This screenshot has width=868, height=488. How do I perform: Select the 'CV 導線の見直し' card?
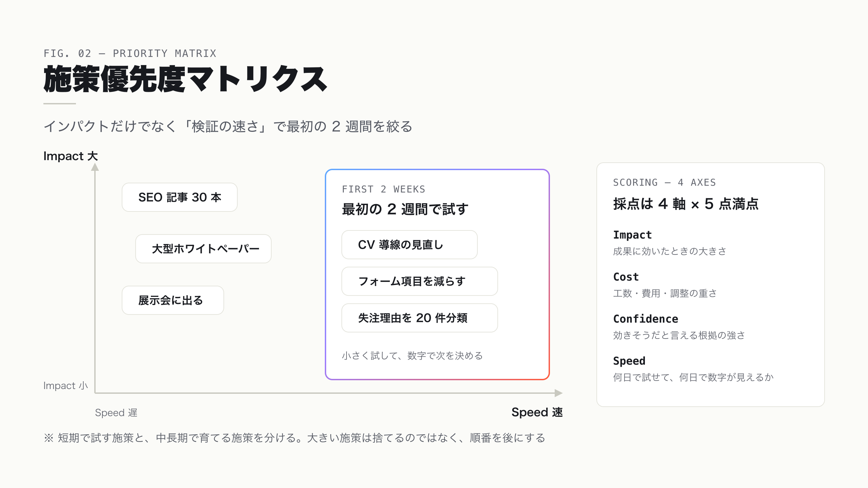click(x=410, y=245)
